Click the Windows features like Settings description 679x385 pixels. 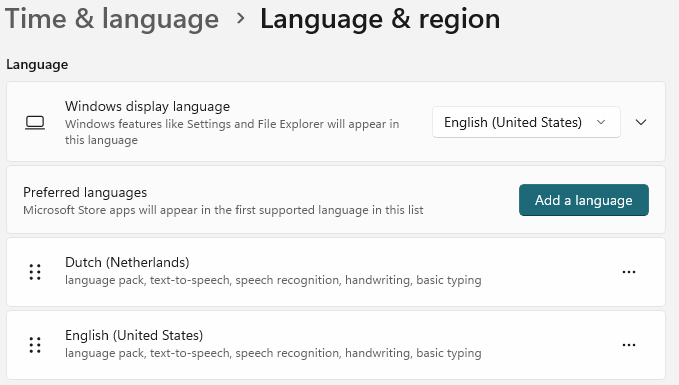point(232,132)
